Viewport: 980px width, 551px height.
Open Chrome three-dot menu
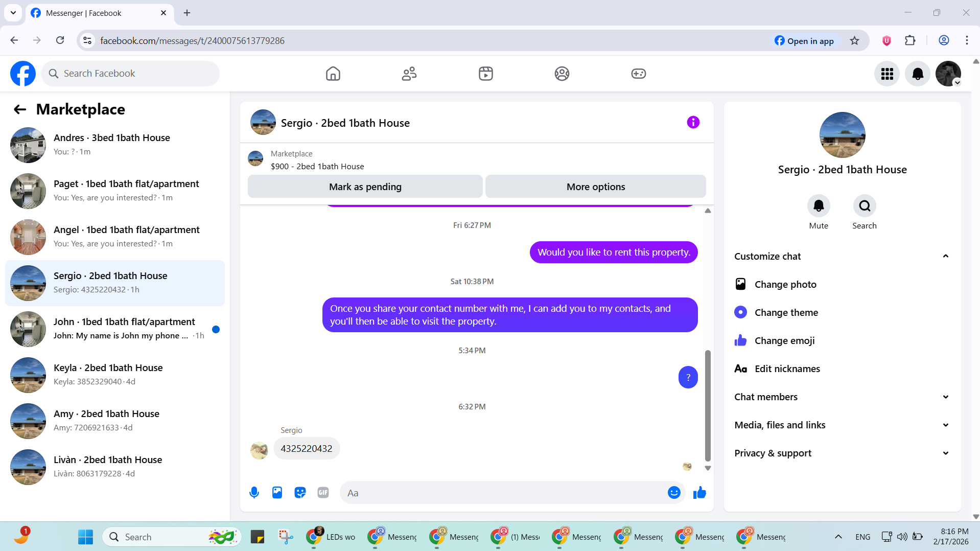(967, 40)
